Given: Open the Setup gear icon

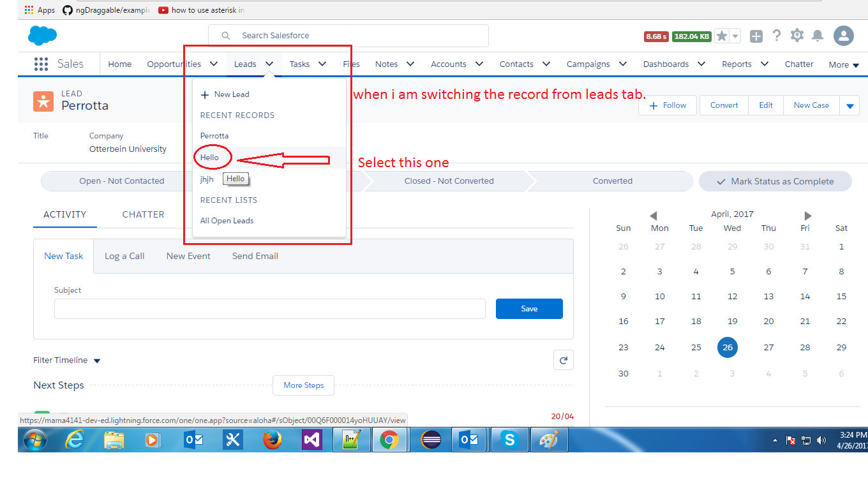Looking at the screenshot, I should click(797, 36).
